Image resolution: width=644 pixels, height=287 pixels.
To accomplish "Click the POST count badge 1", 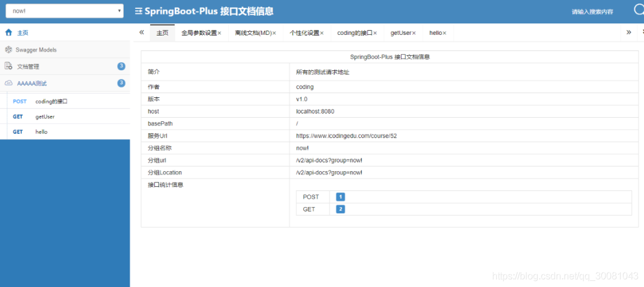I will (340, 197).
